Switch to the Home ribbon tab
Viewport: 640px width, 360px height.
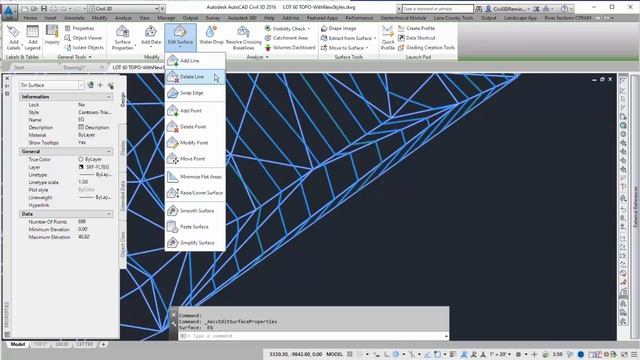(x=30, y=18)
